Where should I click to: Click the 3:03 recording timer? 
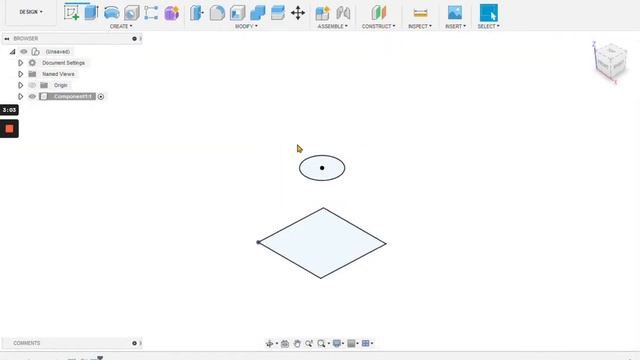tap(9, 110)
